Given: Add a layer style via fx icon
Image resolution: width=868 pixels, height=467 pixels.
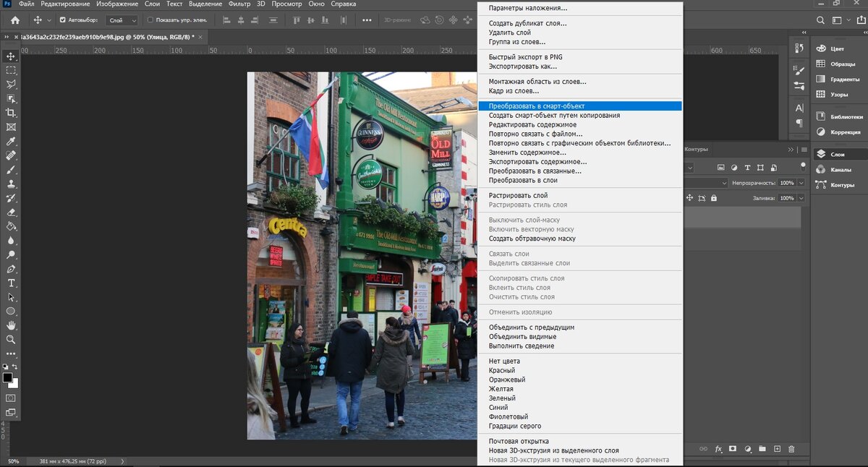Looking at the screenshot, I should click(718, 449).
